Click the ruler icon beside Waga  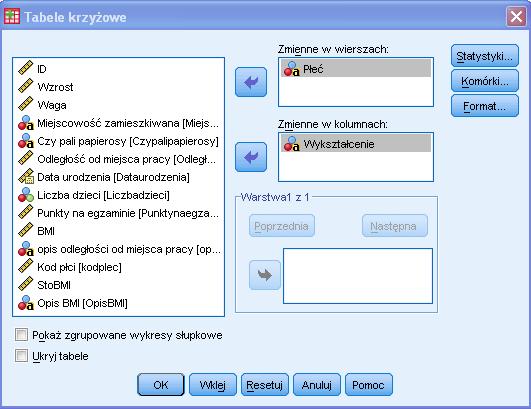[x=26, y=104]
